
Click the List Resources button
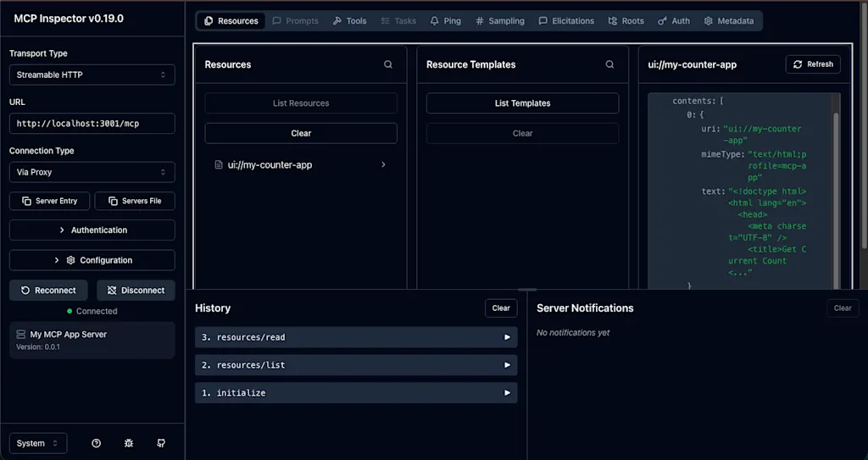coord(301,103)
